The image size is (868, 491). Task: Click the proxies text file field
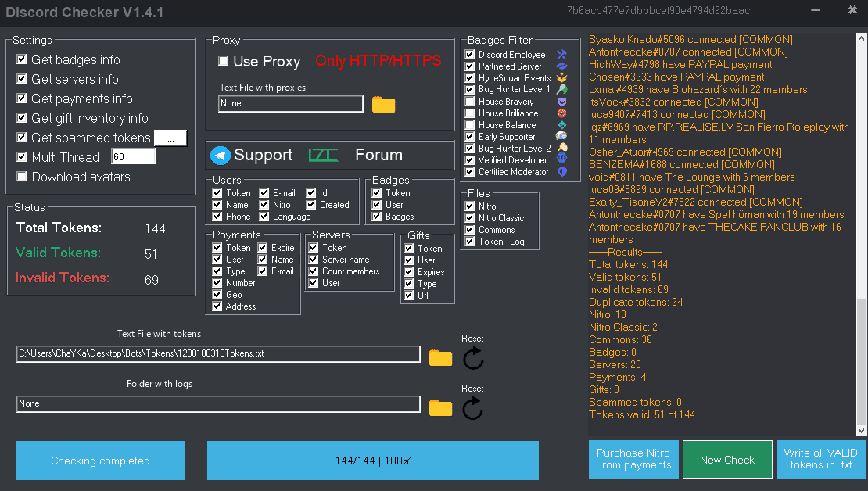click(x=291, y=103)
